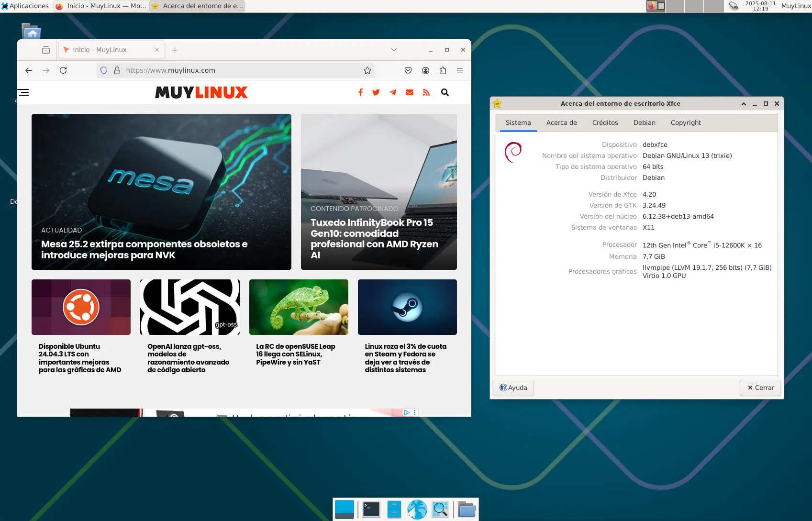
Task: Click the MuyLinux Twitter icon
Action: click(376, 92)
